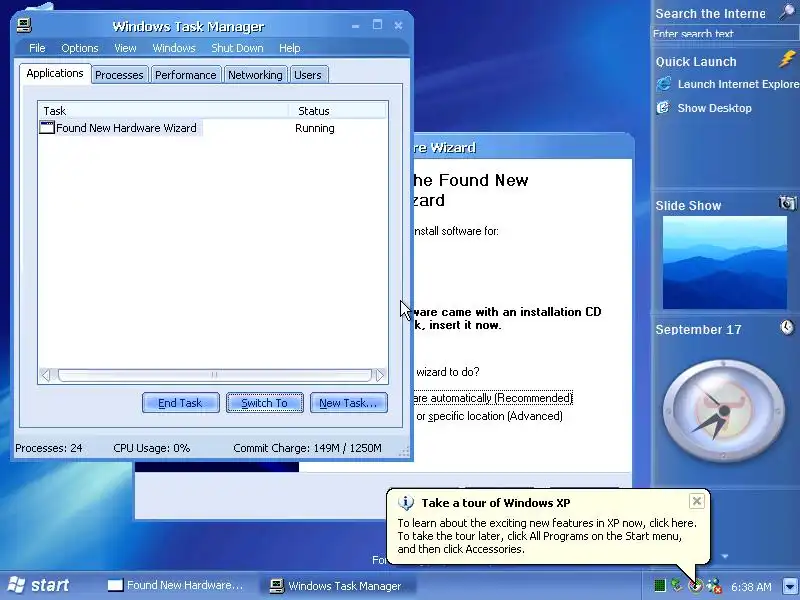This screenshot has width=800, height=600.
Task: Choose the specific location (Advanced) option in the wizard
Action: click(x=489, y=416)
